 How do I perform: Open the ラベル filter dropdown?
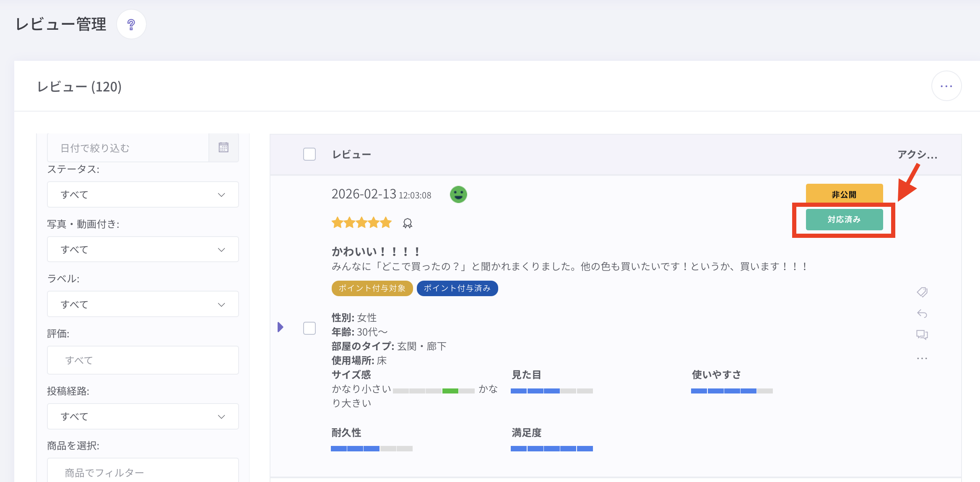tap(143, 305)
